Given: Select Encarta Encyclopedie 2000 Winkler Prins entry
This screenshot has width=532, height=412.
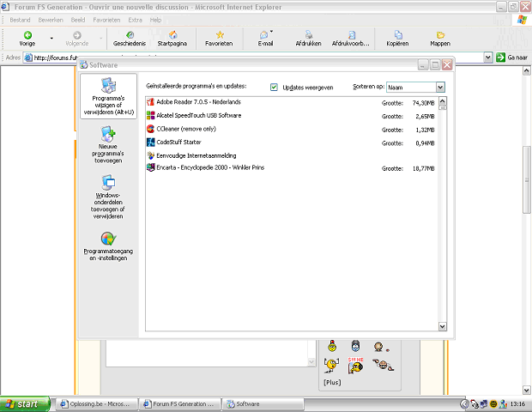Looking at the screenshot, I should coord(291,167).
